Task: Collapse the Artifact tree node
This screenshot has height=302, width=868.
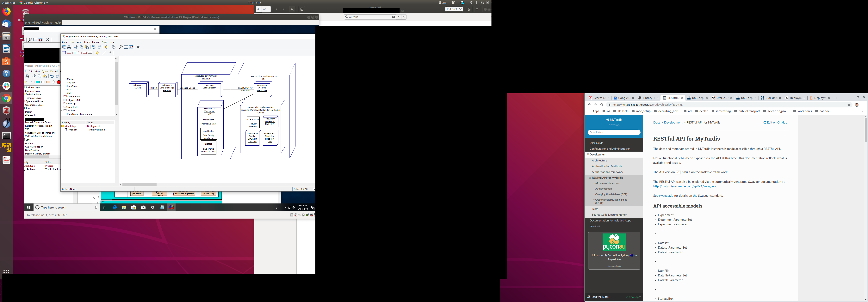Action: [x=62, y=110]
